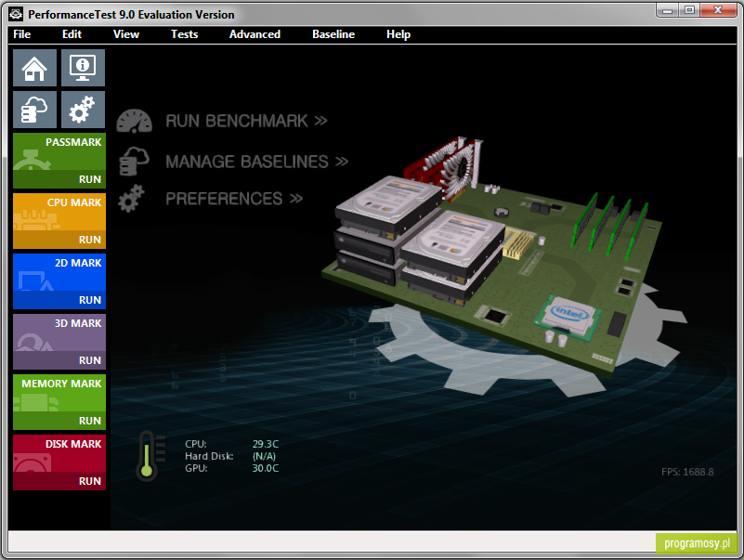Click the cloud database icon beside Manage Baselines
Image resolution: width=744 pixels, height=560 pixels.
point(135,162)
